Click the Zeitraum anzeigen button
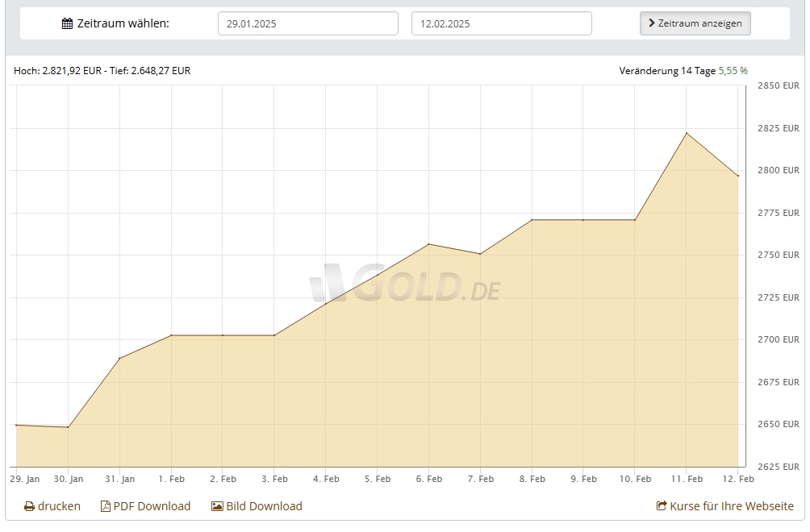The height and width of the screenshot is (532, 810). [695, 23]
